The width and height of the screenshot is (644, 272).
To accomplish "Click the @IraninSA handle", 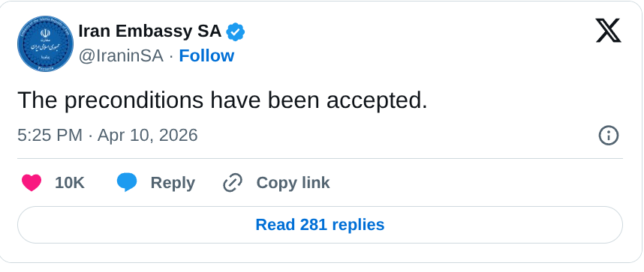I will pos(121,55).
